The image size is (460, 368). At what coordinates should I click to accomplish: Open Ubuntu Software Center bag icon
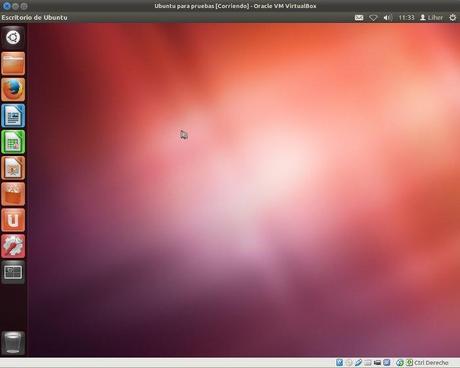13,194
